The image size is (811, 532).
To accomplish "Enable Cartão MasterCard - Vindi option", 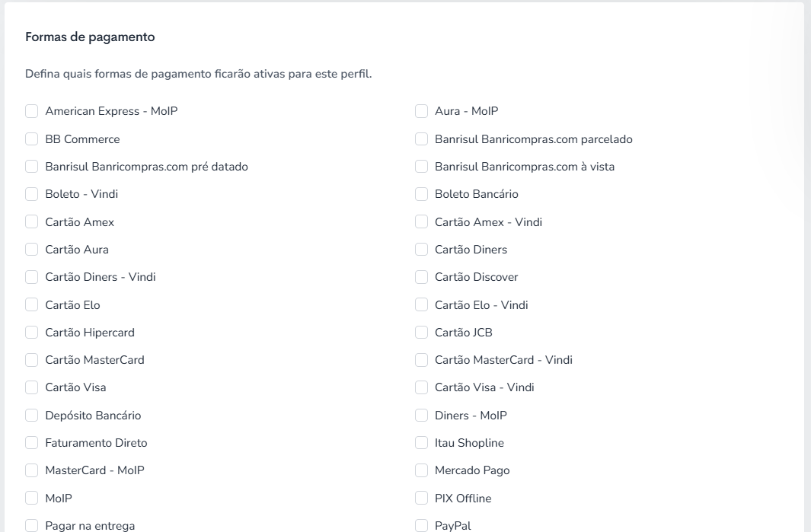I will click(422, 360).
